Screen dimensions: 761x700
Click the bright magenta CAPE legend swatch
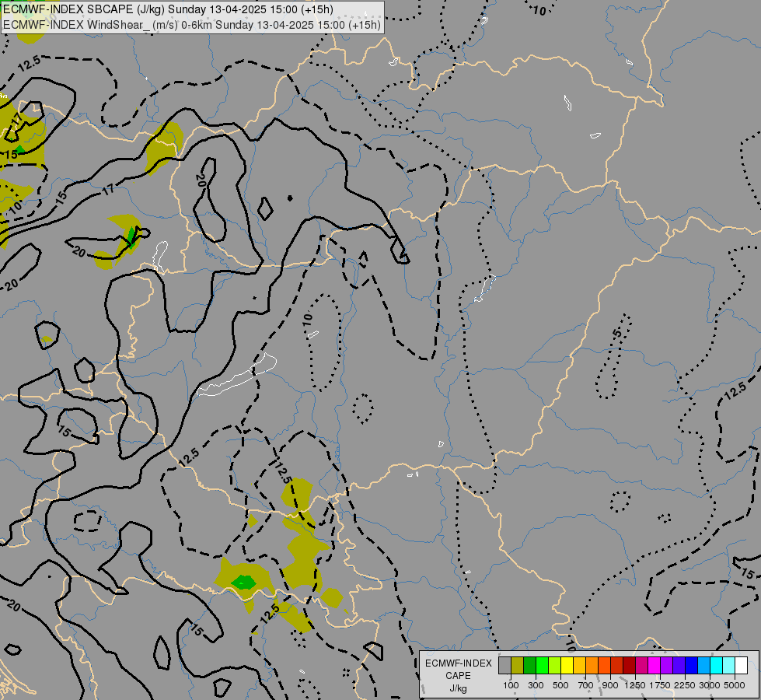coord(655,665)
